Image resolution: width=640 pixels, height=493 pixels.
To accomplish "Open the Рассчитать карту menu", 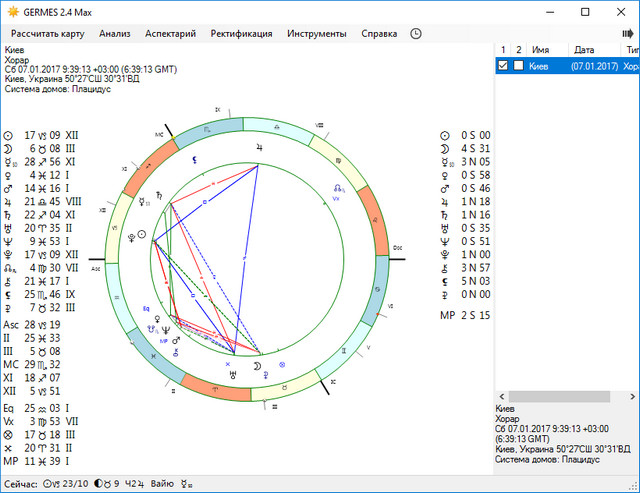I will tap(45, 33).
